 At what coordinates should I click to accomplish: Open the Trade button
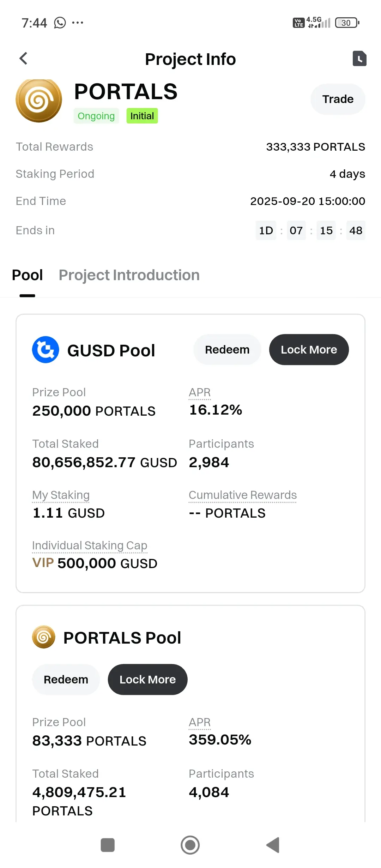coord(338,99)
